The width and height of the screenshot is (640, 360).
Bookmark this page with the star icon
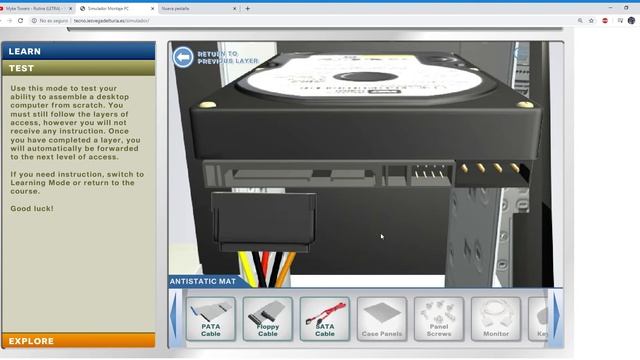tap(591, 20)
